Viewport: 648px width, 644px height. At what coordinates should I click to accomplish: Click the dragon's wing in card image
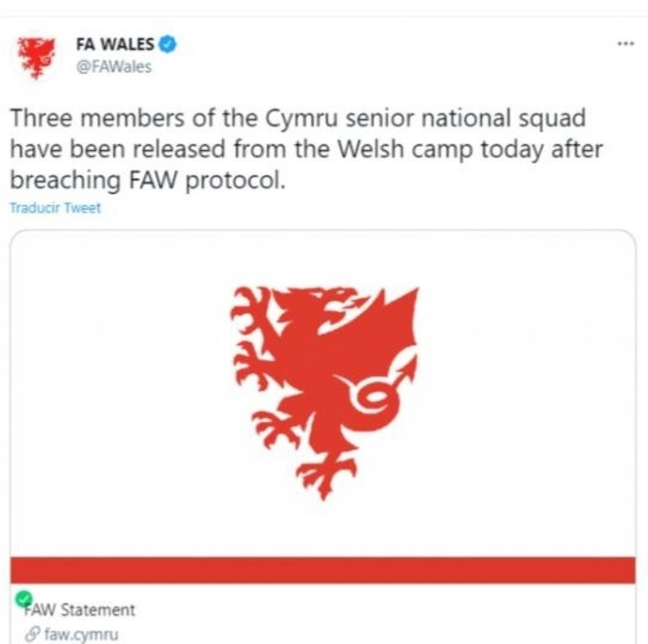pyautogui.click(x=385, y=327)
